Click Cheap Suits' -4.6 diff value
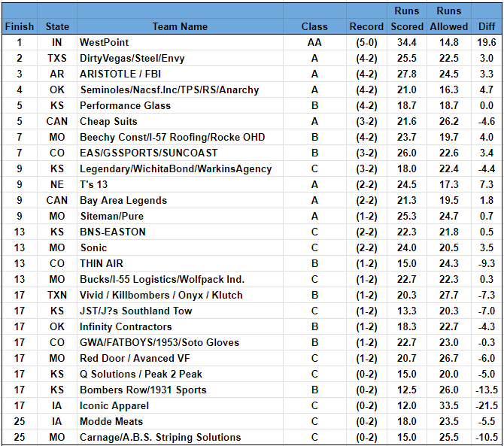This screenshot has width=504, height=446. tap(486, 121)
